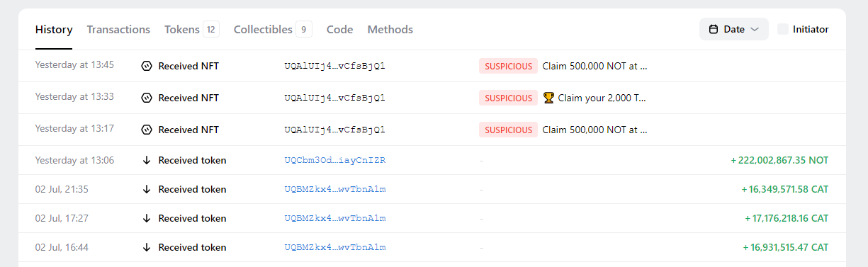Open the Collectibles tab

coord(273,29)
